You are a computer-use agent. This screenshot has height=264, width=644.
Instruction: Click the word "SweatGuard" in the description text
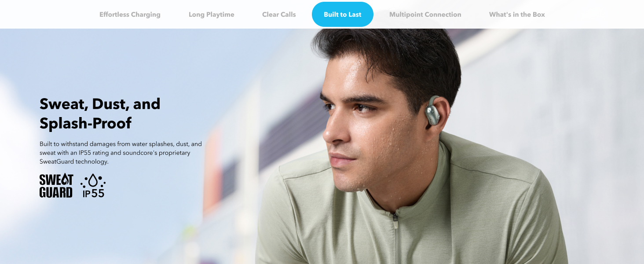[x=57, y=161]
